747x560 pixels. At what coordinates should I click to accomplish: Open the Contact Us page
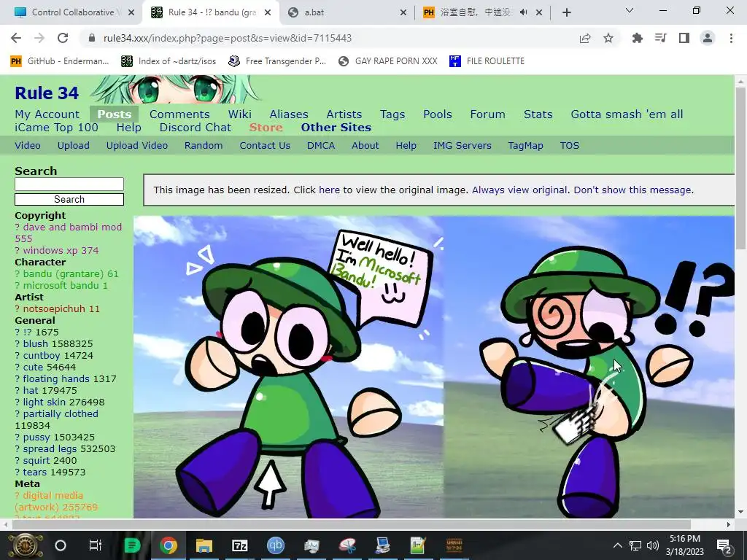coord(265,146)
